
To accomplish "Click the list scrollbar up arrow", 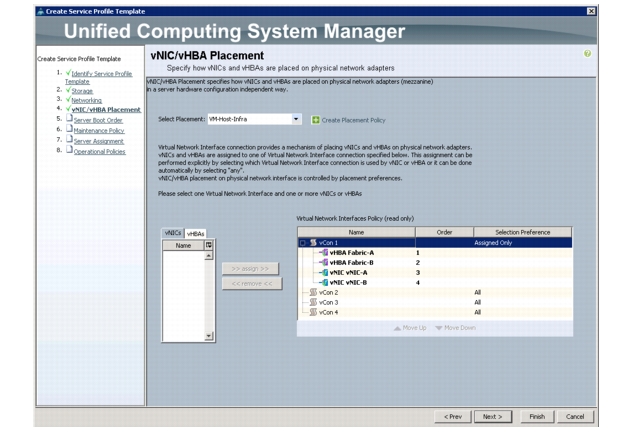I will coord(209,256).
